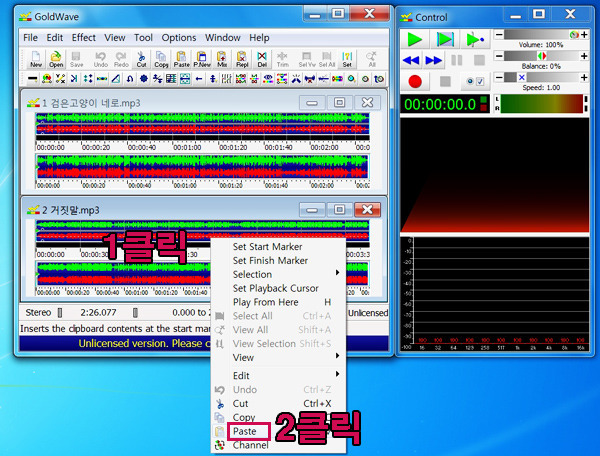
Task: Click the Copy toolbar icon
Action: 161,59
